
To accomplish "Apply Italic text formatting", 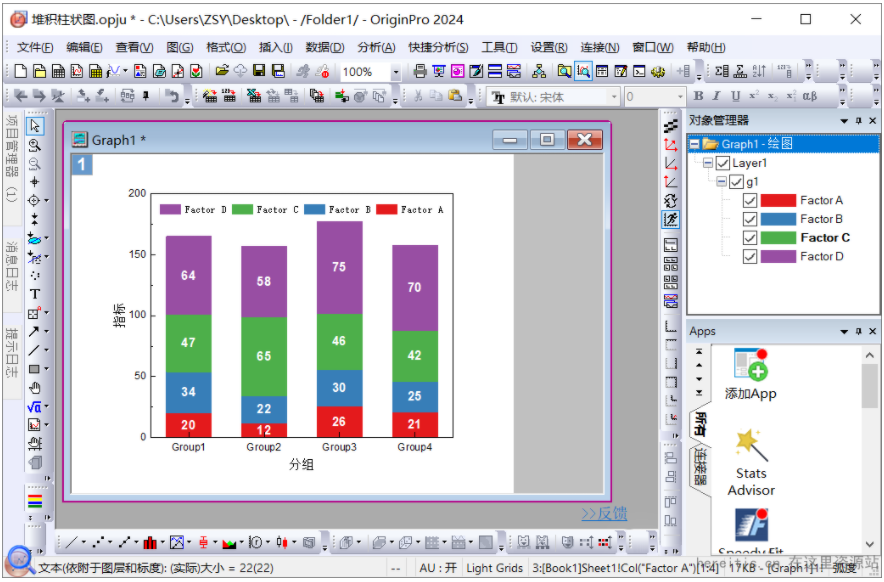I will click(x=717, y=96).
